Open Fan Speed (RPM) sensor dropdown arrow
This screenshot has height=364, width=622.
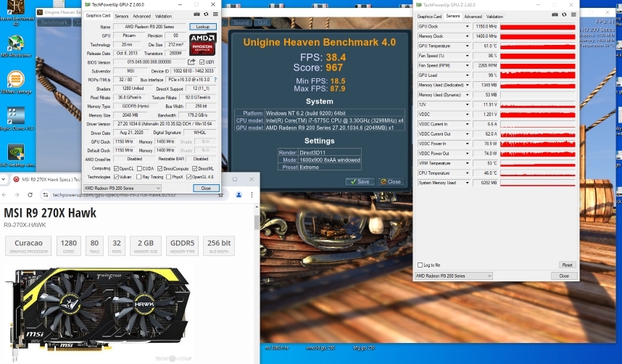pyautogui.click(x=467, y=65)
